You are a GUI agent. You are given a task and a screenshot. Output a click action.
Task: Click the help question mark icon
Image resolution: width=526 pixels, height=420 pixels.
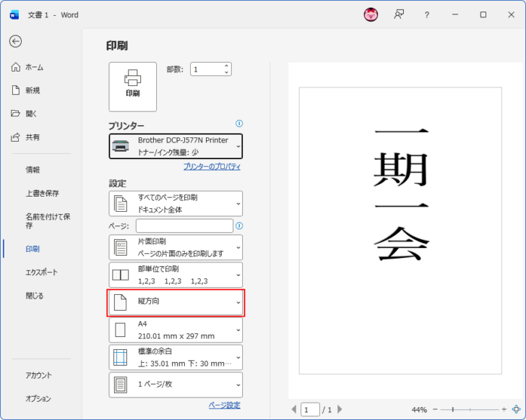pyautogui.click(x=427, y=14)
